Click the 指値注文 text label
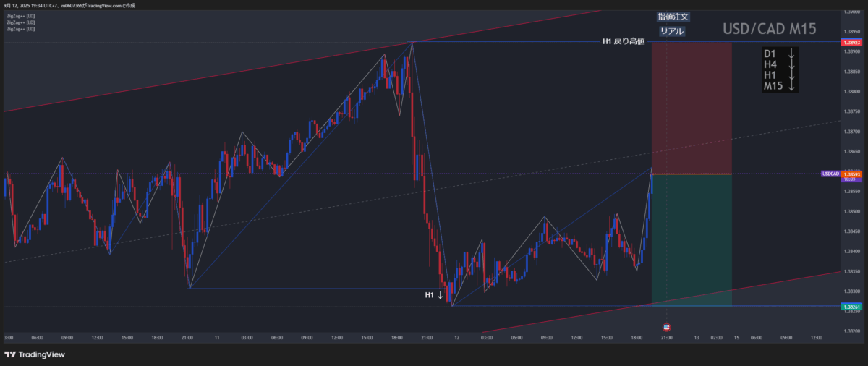Screen dimensions: 868x366 point(673,17)
